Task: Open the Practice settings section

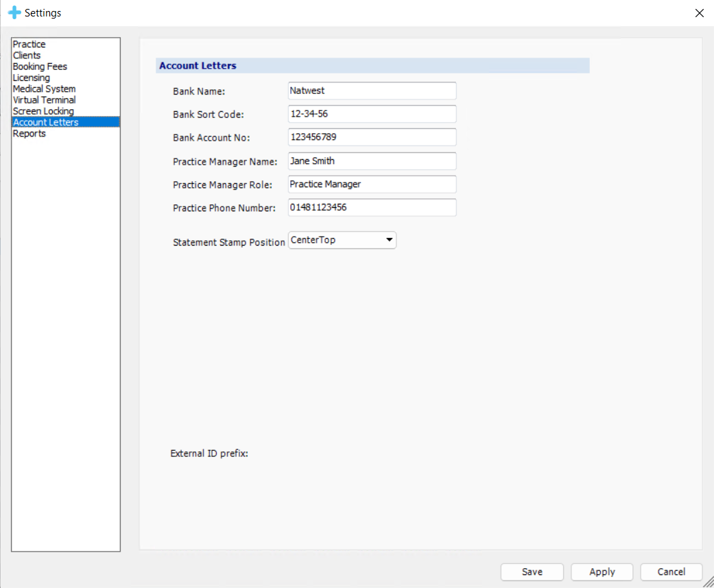Action: (29, 45)
